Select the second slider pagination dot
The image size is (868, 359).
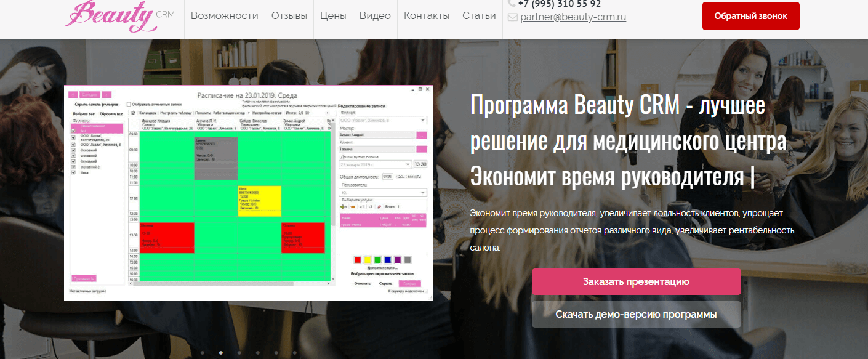point(220,353)
